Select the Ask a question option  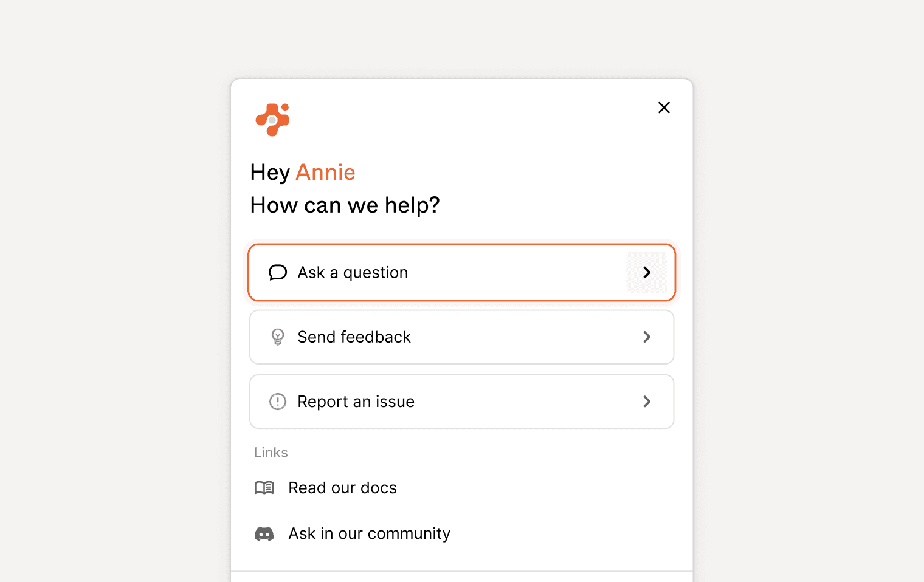point(461,272)
